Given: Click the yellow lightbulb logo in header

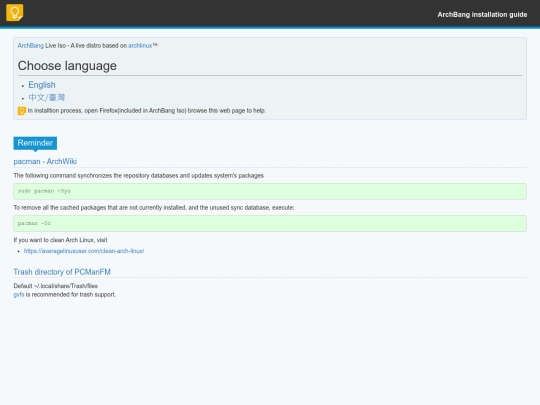Looking at the screenshot, I should [x=14, y=13].
